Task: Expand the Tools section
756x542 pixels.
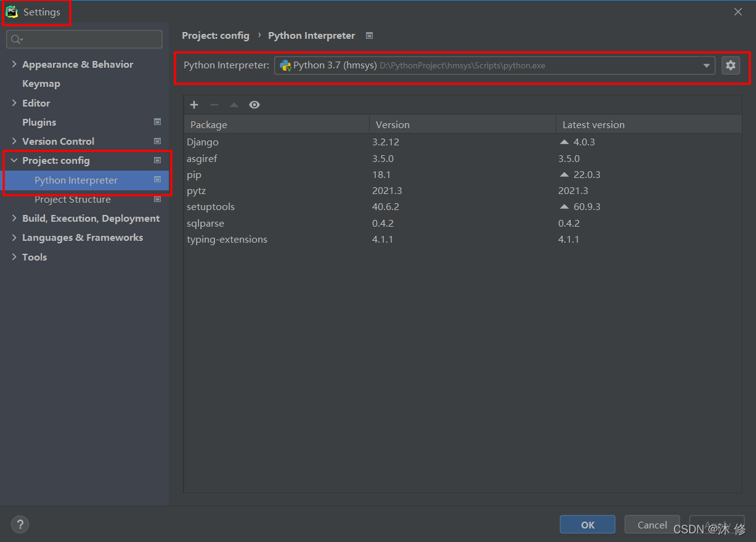Action: [14, 257]
